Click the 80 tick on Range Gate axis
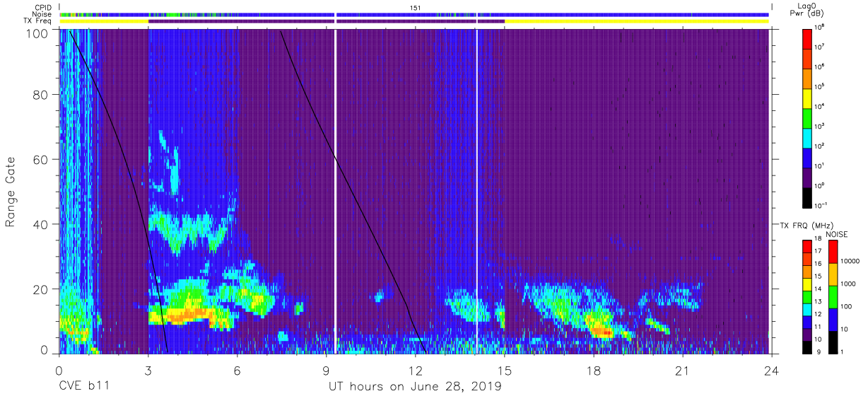 click(40, 95)
